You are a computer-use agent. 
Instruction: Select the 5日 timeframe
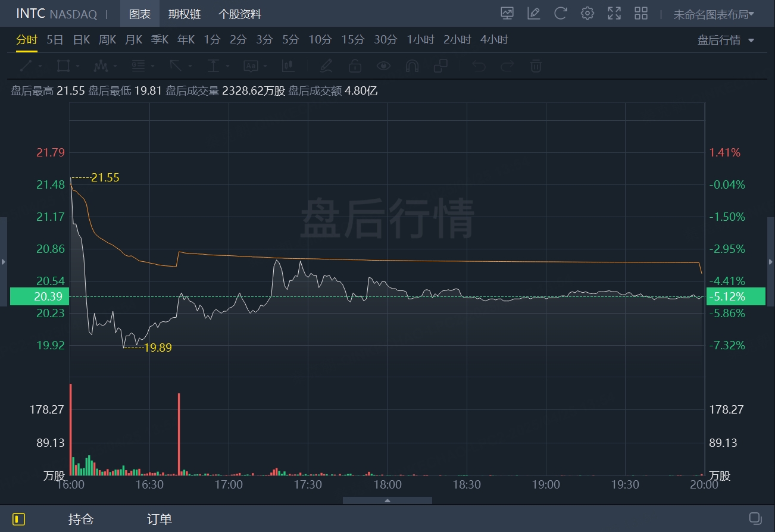(55, 40)
